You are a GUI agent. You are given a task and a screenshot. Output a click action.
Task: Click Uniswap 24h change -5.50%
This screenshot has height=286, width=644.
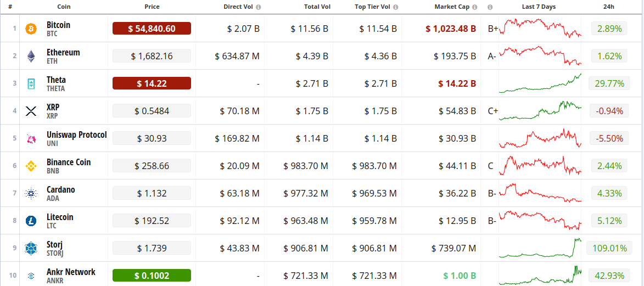pyautogui.click(x=609, y=138)
